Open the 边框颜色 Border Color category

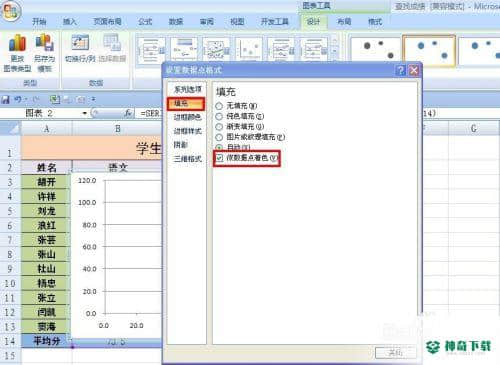[187, 117]
